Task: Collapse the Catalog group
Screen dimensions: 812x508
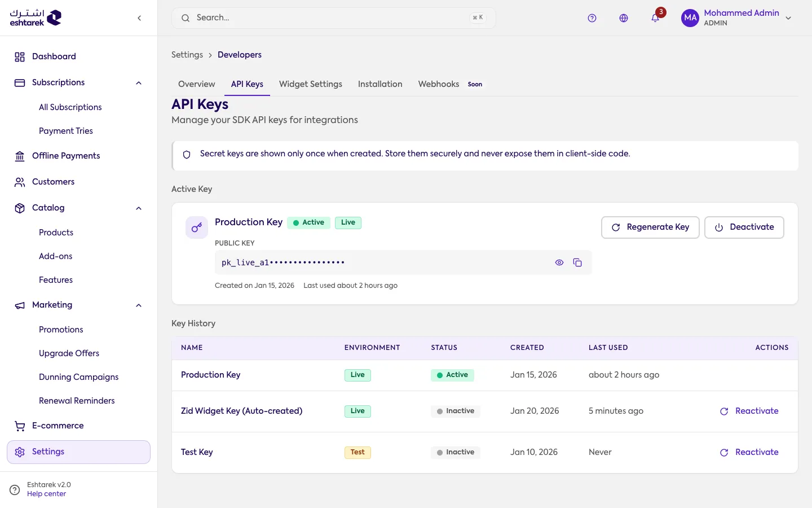Action: point(139,208)
